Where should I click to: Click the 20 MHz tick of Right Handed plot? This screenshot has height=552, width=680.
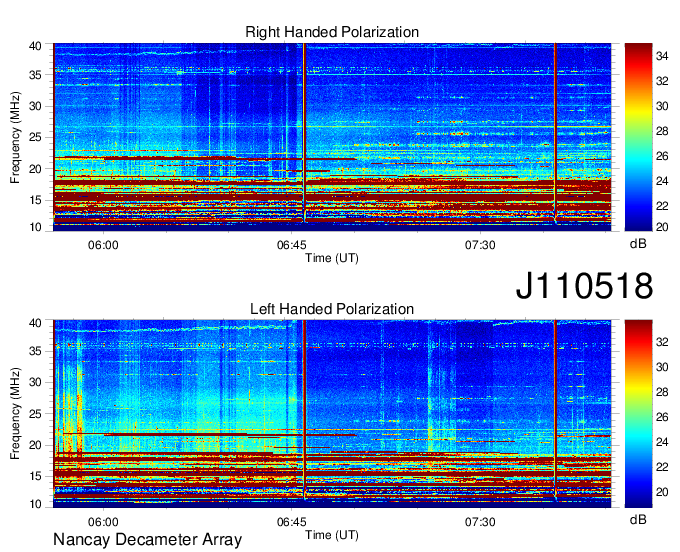tap(36, 169)
